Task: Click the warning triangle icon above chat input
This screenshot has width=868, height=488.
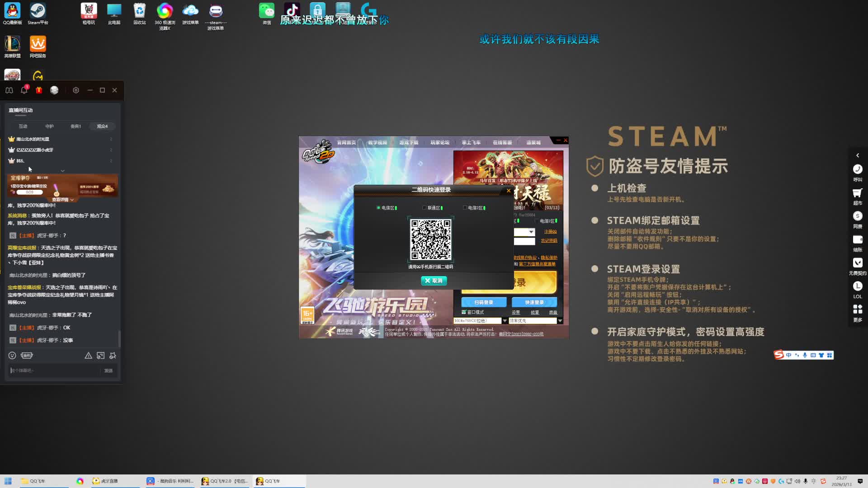Action: coord(88,356)
